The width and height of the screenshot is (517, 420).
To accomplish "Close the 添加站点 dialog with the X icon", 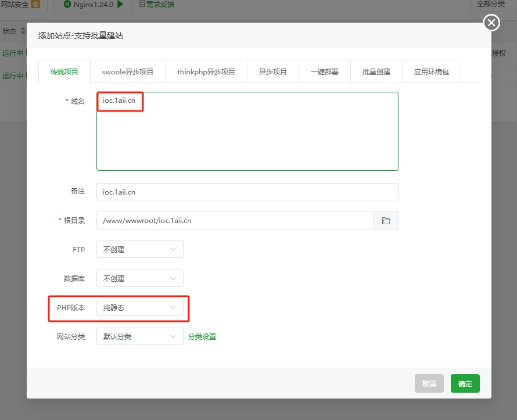I will pos(491,23).
